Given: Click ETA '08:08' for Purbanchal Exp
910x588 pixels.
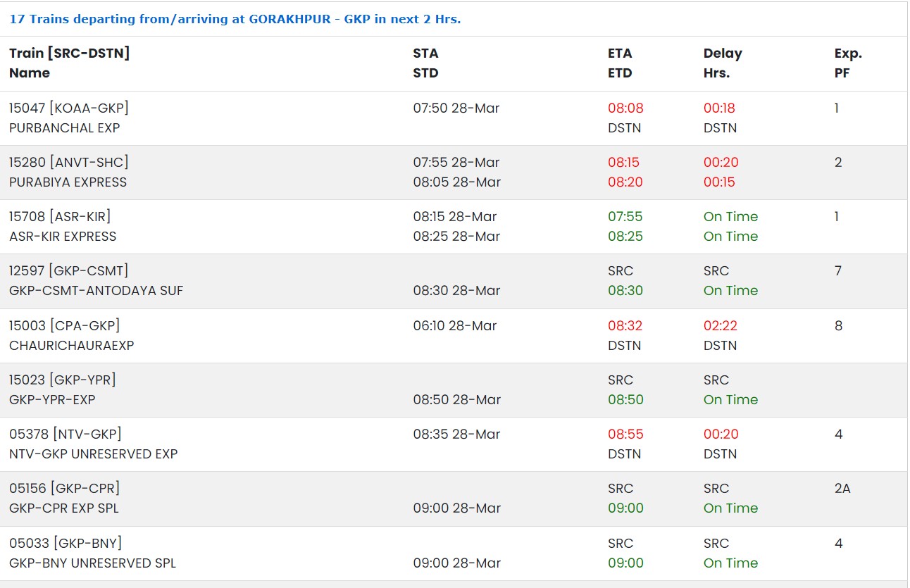Looking at the screenshot, I should tap(625, 108).
